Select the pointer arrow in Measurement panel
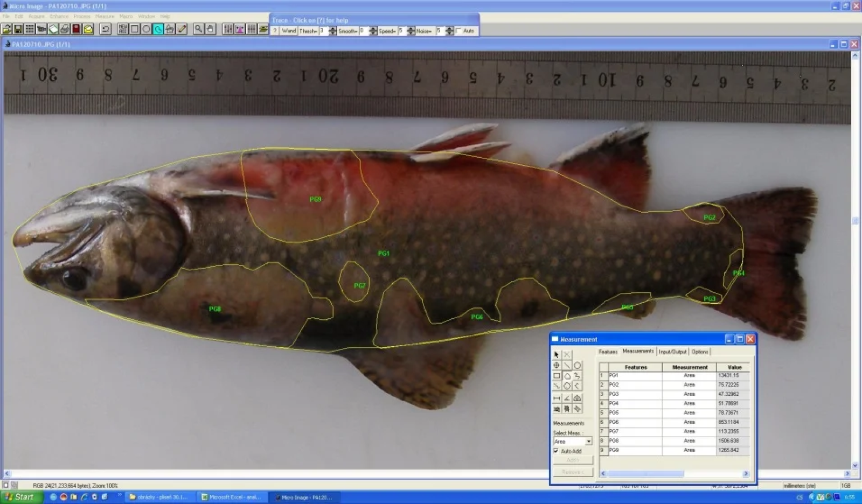 (557, 355)
